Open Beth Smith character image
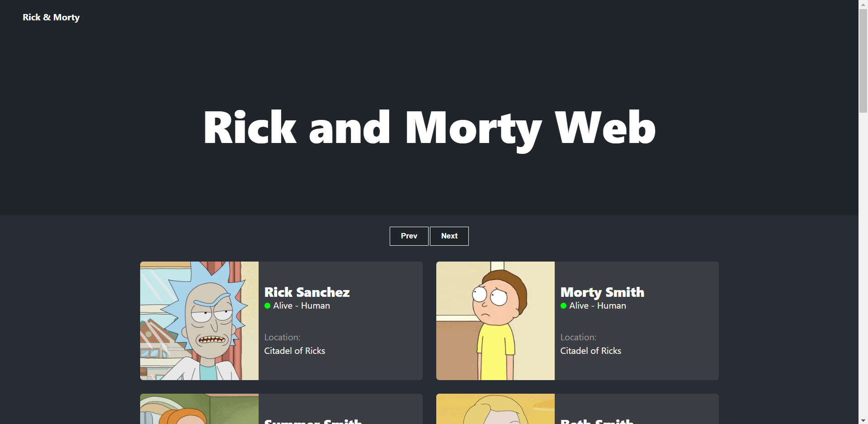This screenshot has height=424, width=868. click(495, 409)
